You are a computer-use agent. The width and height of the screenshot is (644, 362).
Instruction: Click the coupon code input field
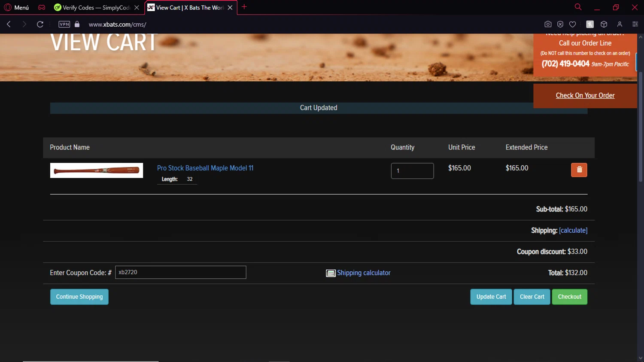click(x=181, y=272)
